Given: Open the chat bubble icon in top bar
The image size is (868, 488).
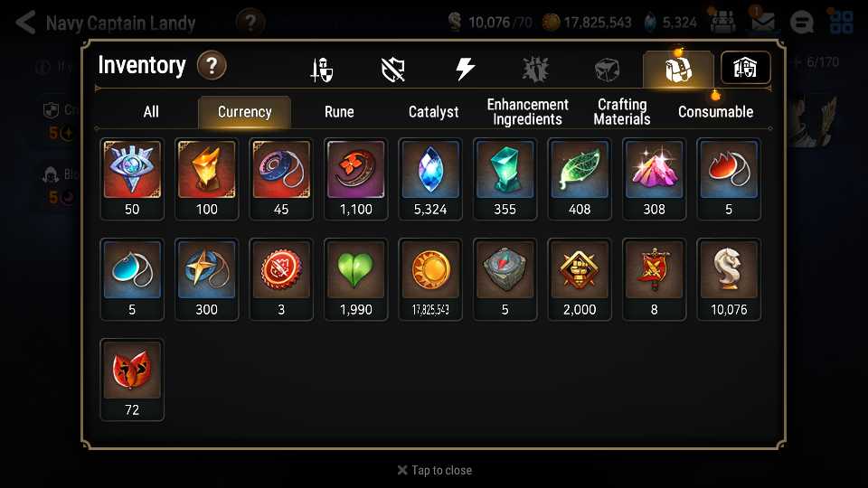Looking at the screenshot, I should [x=801, y=23].
